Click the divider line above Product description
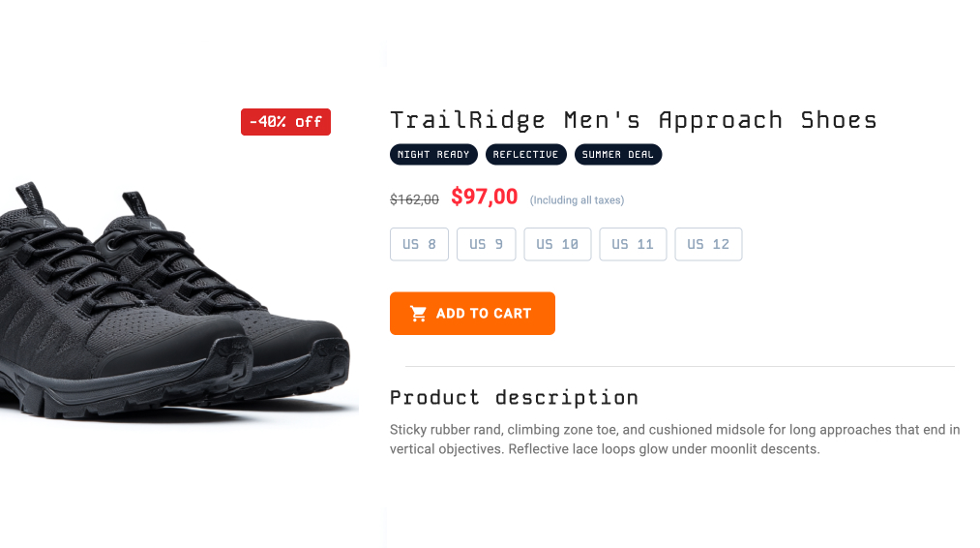The image size is (980, 548). pyautogui.click(x=680, y=366)
